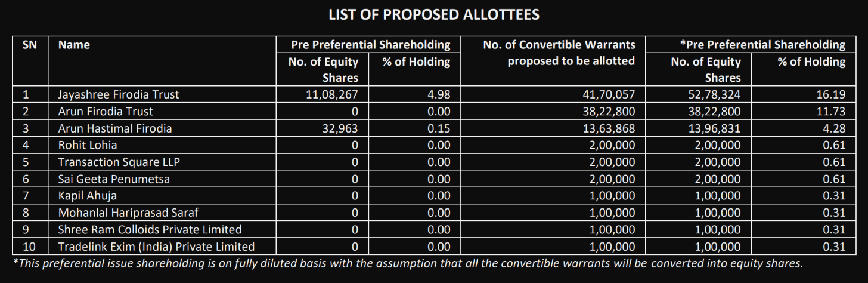Click the SN column header
The height and width of the screenshot is (283, 868).
(29, 45)
